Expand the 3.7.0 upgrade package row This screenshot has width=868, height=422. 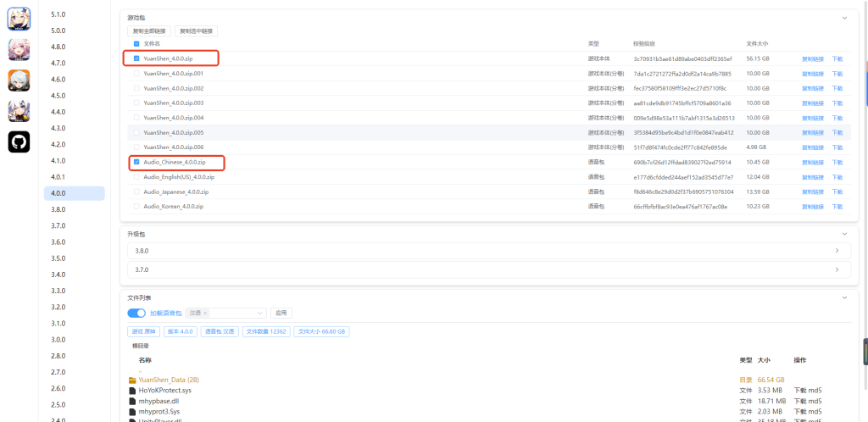(x=489, y=270)
